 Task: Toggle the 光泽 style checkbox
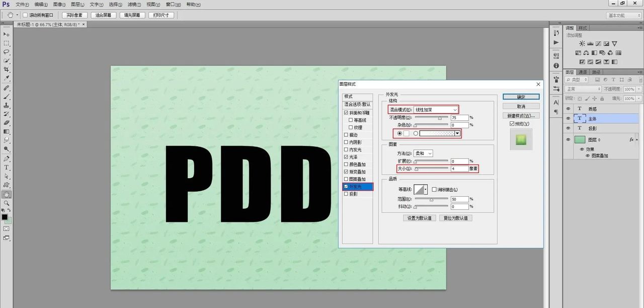(x=346, y=157)
